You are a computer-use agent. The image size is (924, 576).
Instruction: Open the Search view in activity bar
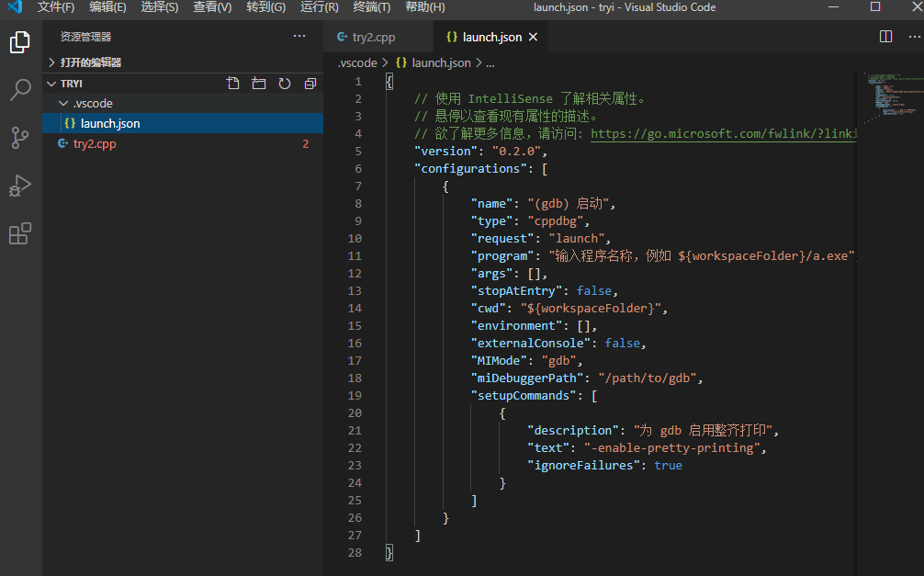click(x=20, y=90)
